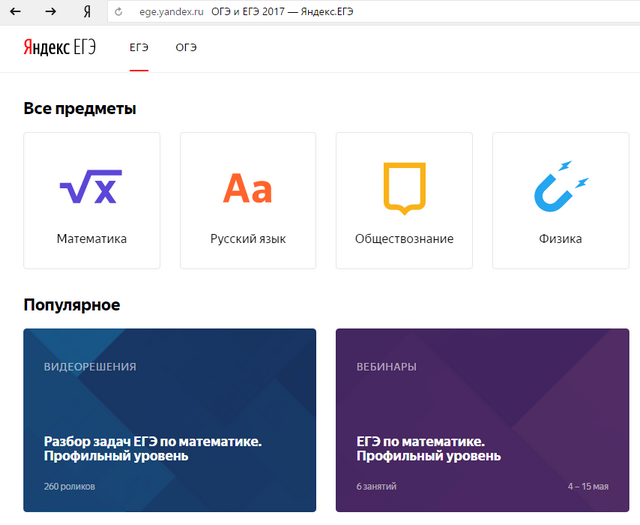Viewport: 640px width, 525px height.
Task: Click the Aa Русский язык icon
Action: click(x=247, y=188)
